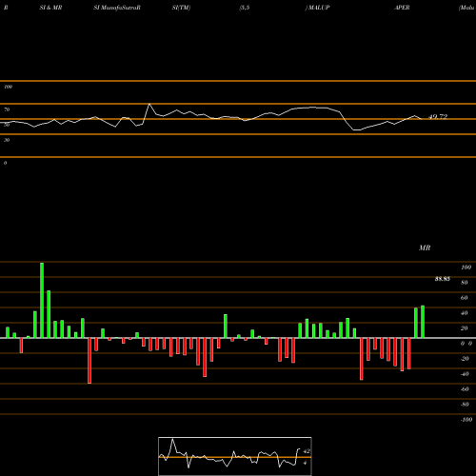
Task: Click the "100" label in the RSI panel
Action: [x=8, y=87]
